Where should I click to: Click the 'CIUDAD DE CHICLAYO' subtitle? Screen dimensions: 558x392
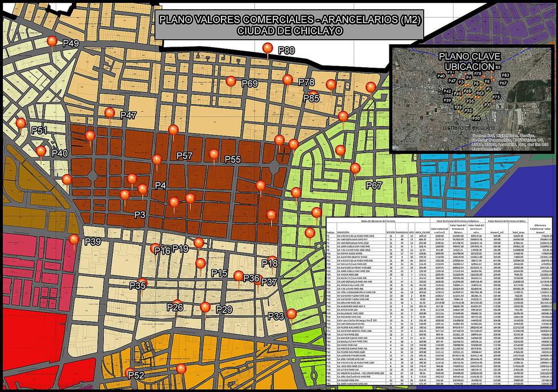tap(290, 31)
